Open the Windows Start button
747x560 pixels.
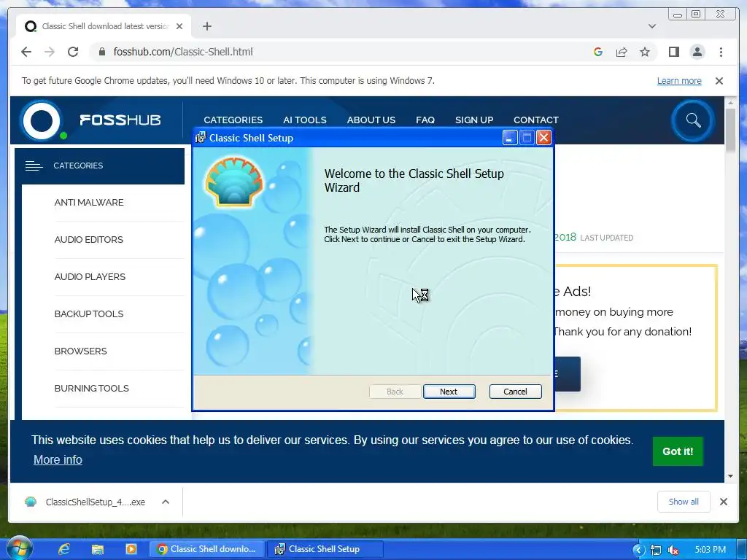point(19,548)
